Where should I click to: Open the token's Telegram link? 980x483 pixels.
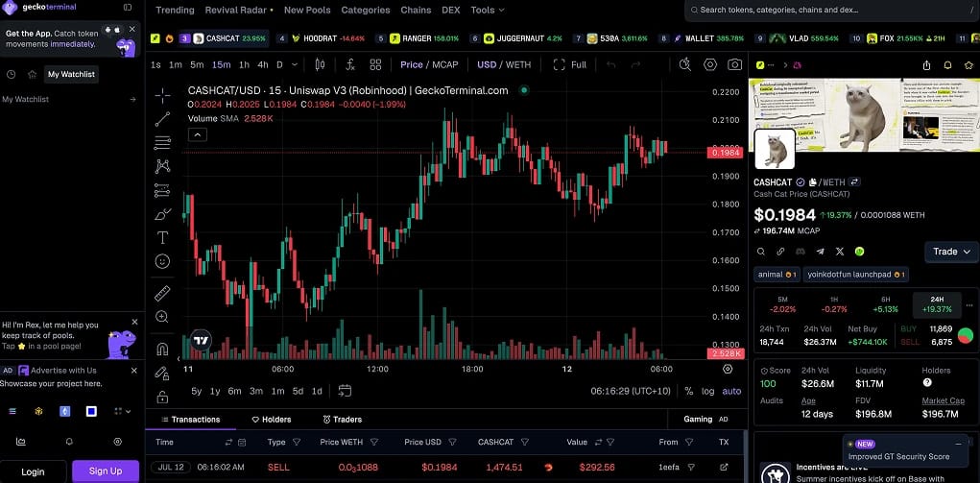pyautogui.click(x=820, y=252)
